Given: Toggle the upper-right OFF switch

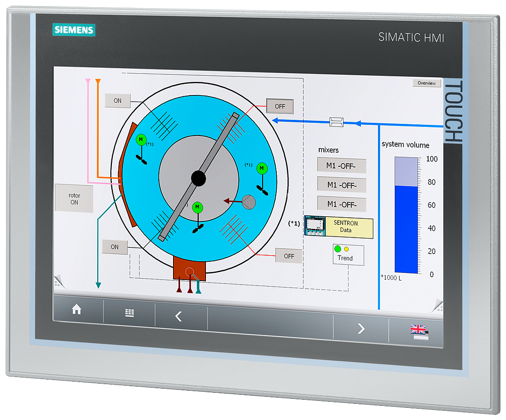Looking at the screenshot, I should 279,106.
